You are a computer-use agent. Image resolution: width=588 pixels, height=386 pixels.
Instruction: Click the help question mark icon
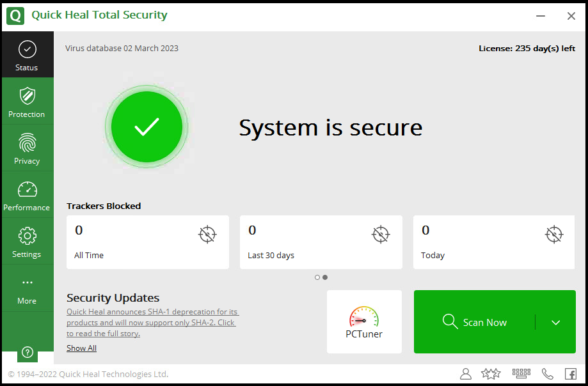point(27,351)
